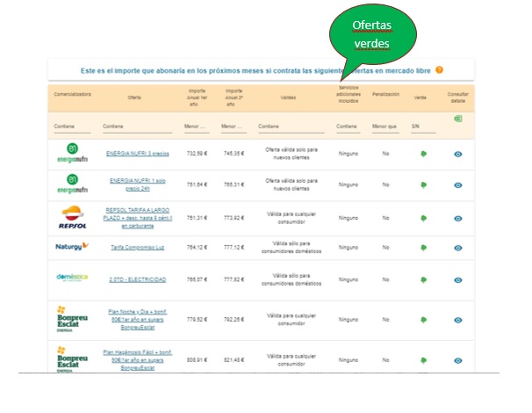Open Tarifa Compromiso Luz link
Screen dimensions: 532x413
coord(138,247)
